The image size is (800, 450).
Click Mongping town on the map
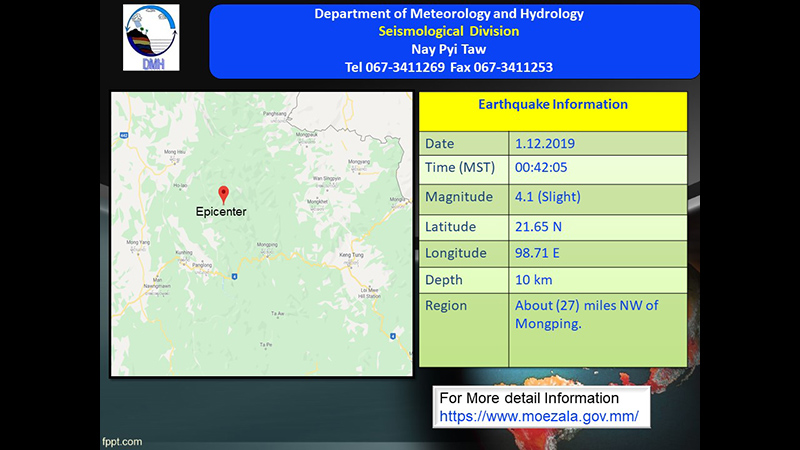point(267,247)
